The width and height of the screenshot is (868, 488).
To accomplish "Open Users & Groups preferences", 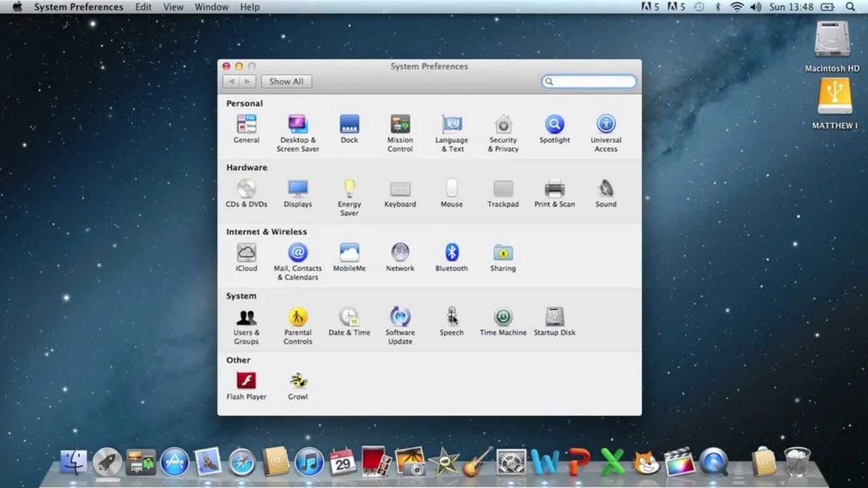I will (x=246, y=326).
